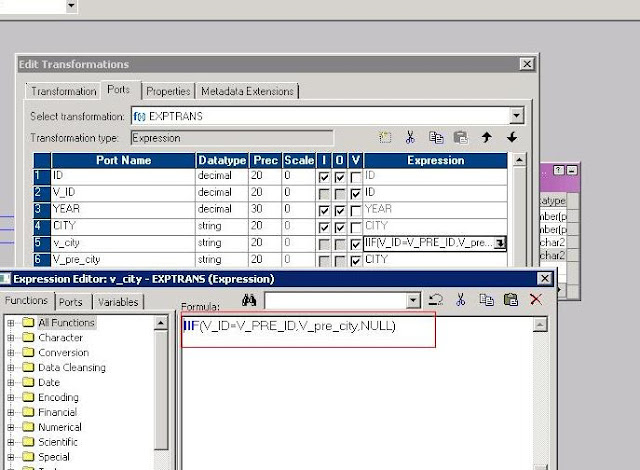Cut the selected port with the scissors icon

point(410,137)
